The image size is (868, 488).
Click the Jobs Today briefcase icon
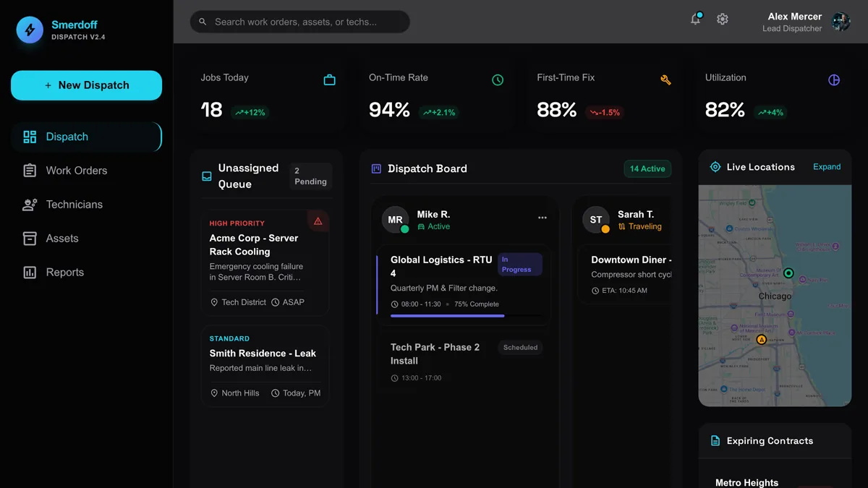pos(330,80)
